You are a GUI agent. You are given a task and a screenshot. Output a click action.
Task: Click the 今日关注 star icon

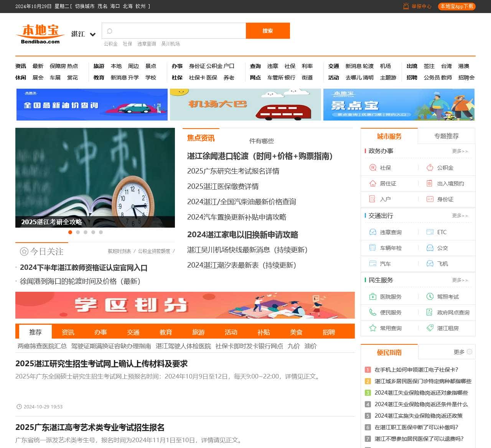click(x=24, y=251)
